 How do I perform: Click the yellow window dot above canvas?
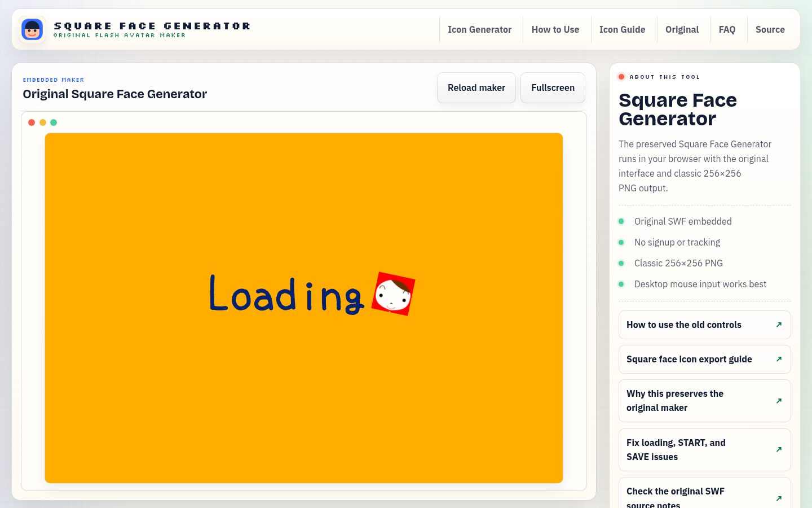click(x=43, y=122)
